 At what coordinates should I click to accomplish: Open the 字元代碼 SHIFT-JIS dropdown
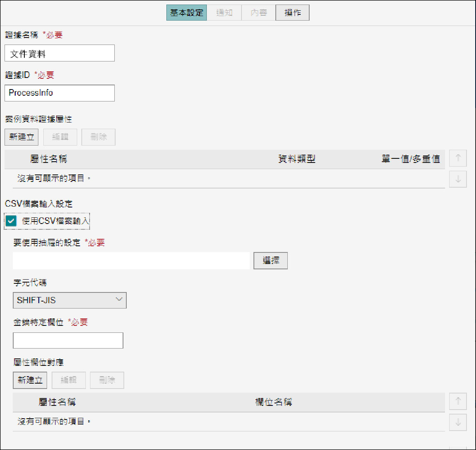pyautogui.click(x=69, y=300)
